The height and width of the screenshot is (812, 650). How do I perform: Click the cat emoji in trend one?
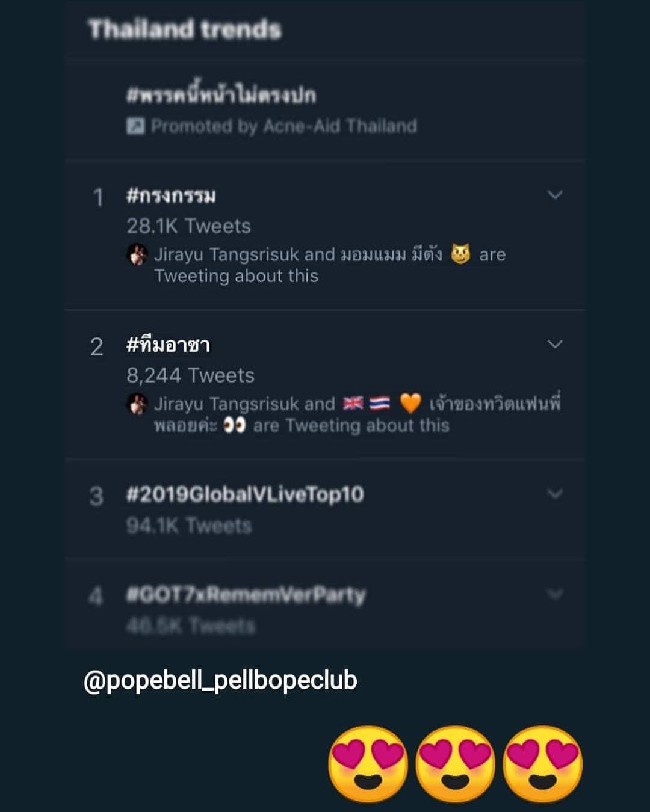pyautogui.click(x=460, y=254)
